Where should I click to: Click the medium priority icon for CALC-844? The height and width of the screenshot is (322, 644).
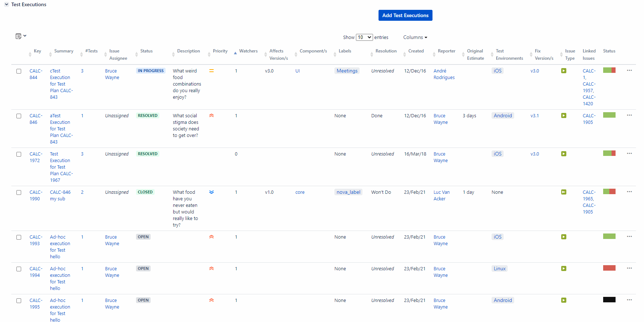pos(211,71)
